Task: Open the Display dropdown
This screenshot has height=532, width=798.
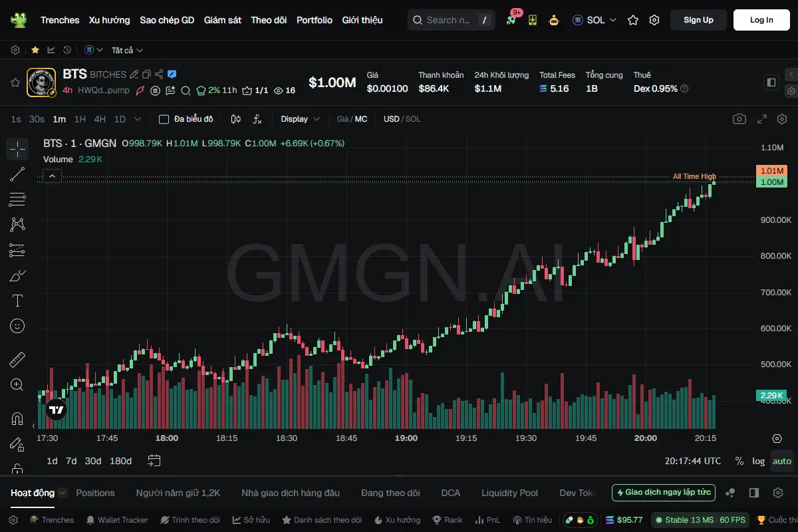Action: [x=300, y=119]
